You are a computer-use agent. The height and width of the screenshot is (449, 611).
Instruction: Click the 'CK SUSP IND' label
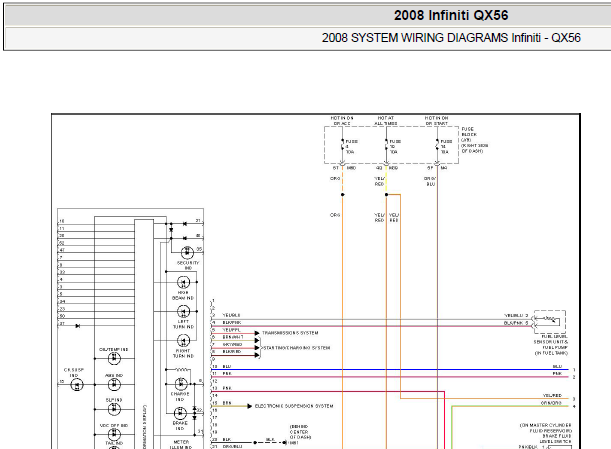click(x=74, y=373)
